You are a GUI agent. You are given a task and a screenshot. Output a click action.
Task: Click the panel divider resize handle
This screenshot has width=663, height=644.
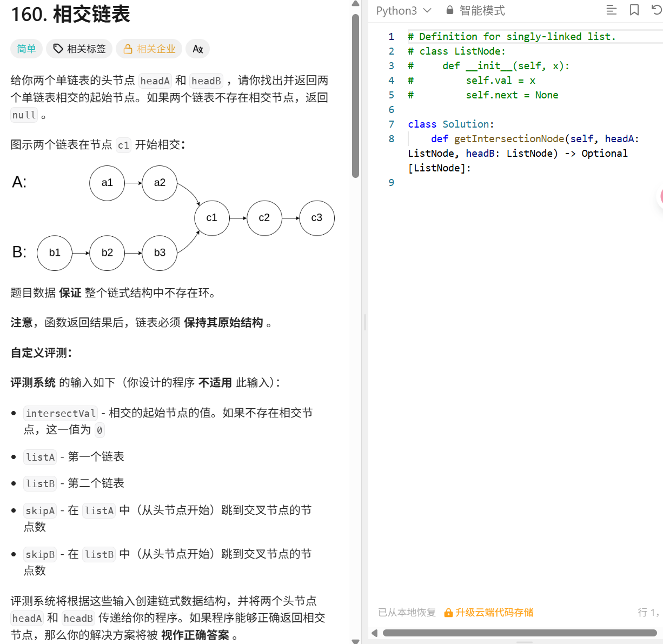click(365, 322)
